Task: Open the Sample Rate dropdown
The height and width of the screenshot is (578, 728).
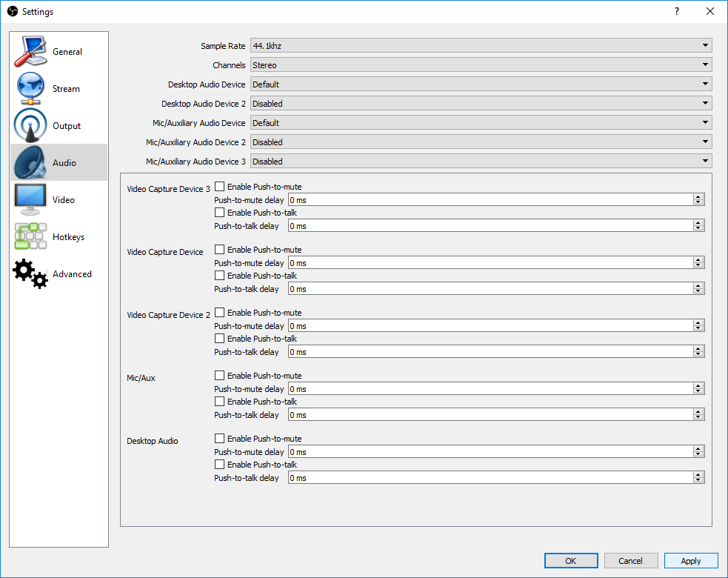Action: click(481, 46)
